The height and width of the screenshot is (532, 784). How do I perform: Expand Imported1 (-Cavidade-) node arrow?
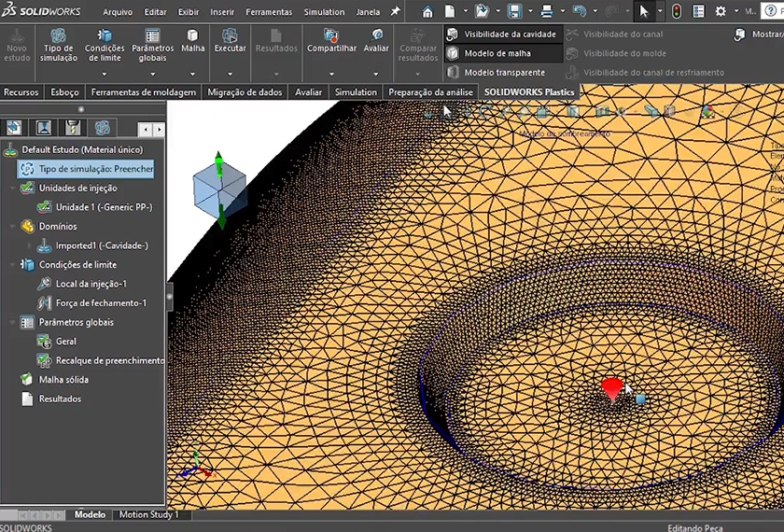coord(30,245)
